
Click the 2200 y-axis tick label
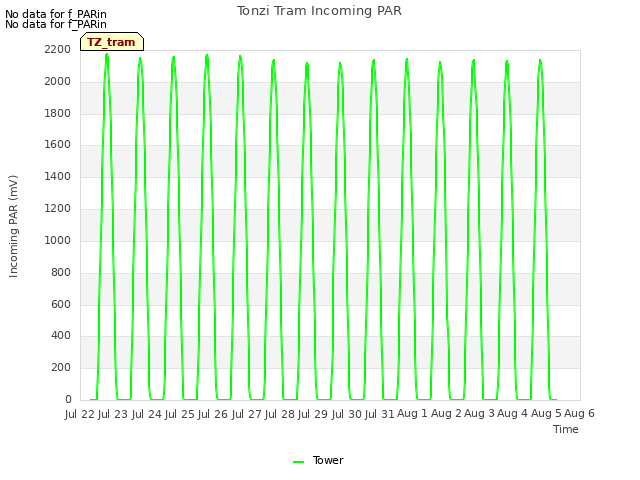58,49
